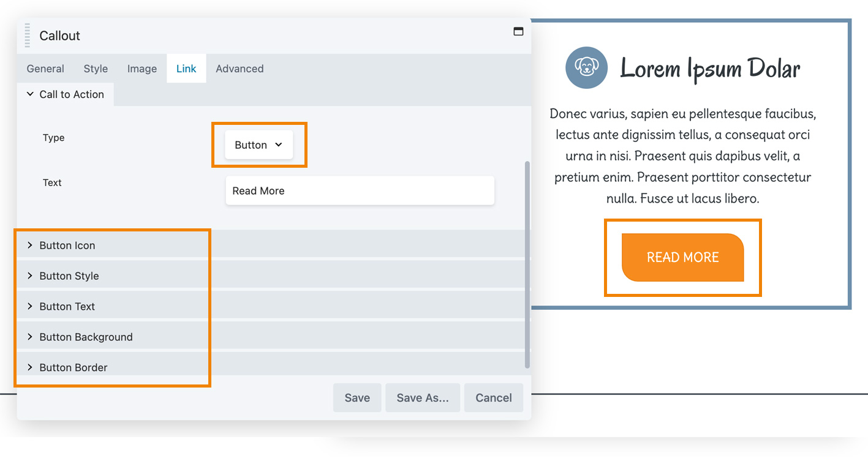Expand the Button Icon section
The height and width of the screenshot is (461, 868).
click(270, 245)
